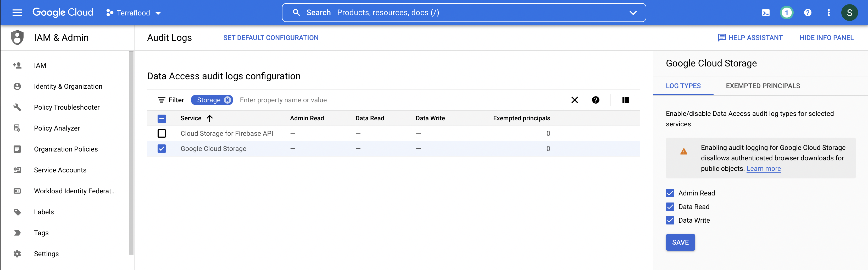This screenshot has width=868, height=270.
Task: Click the Admin Read column header
Action: 307,118
